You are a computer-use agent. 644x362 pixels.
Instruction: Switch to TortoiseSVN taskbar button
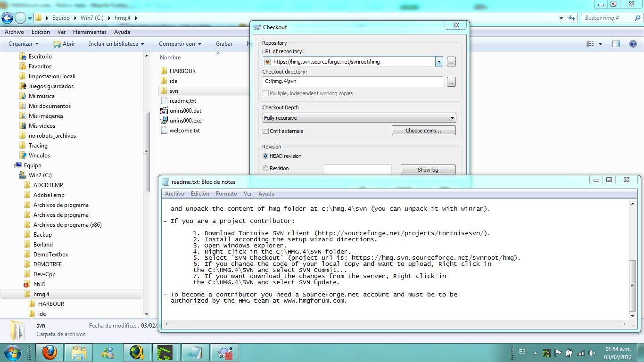pos(224,353)
